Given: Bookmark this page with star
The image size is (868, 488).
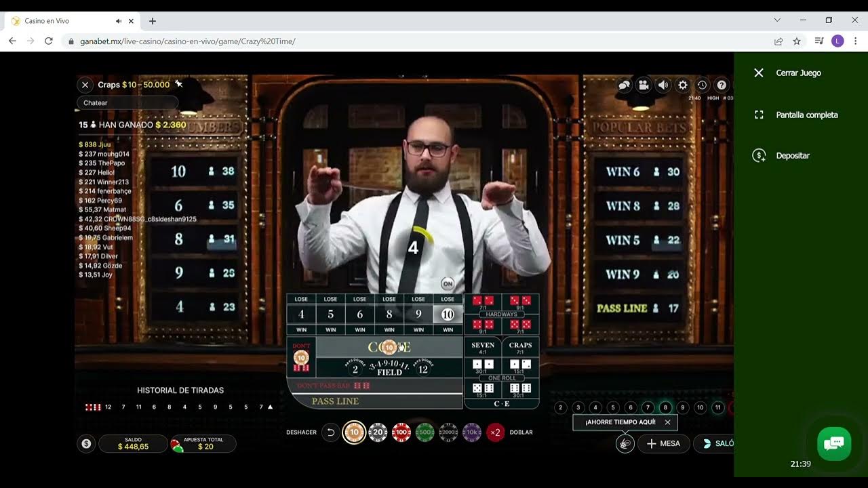Looking at the screenshot, I should coord(797,41).
